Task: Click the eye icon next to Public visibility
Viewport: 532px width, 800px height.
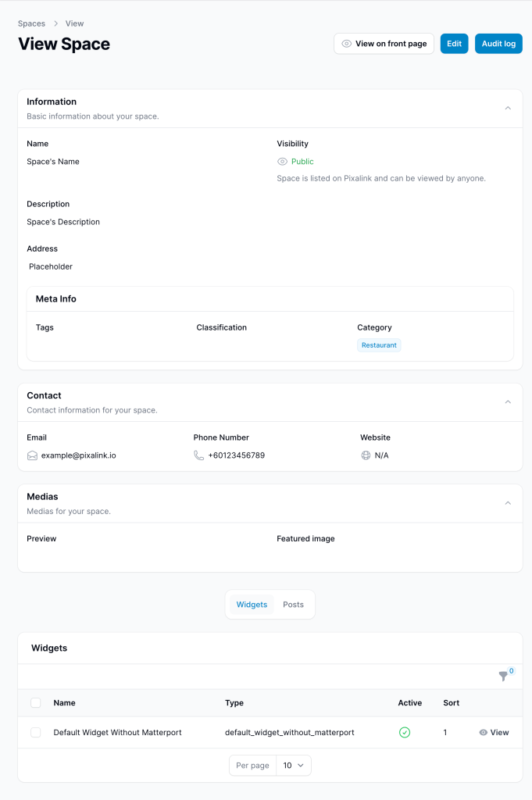Action: tap(282, 161)
